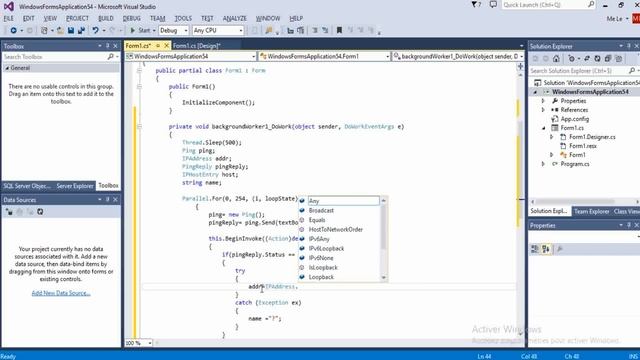
Task: Click Add New Data Source link
Action: tap(61, 293)
